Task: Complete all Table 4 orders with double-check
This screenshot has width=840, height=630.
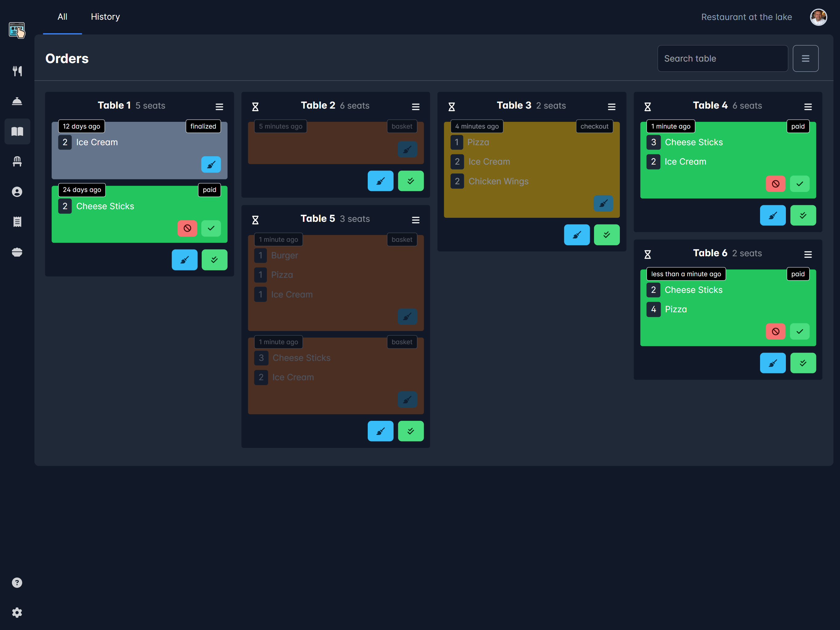Action: [x=803, y=215]
